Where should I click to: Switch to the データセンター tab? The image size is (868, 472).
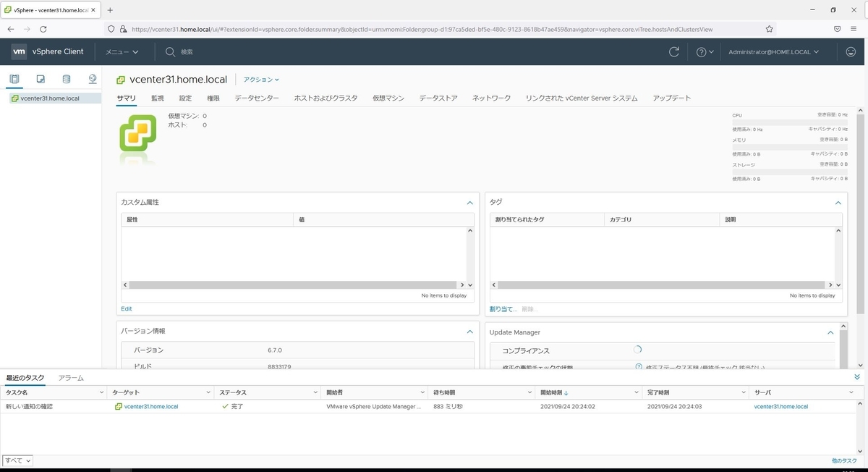pos(257,98)
